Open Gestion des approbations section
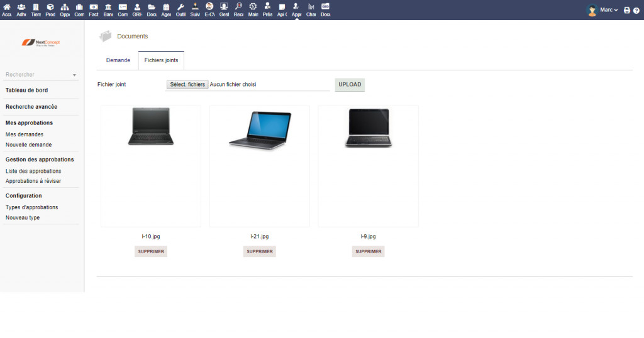The width and height of the screenshot is (644, 338). pyautogui.click(x=40, y=160)
